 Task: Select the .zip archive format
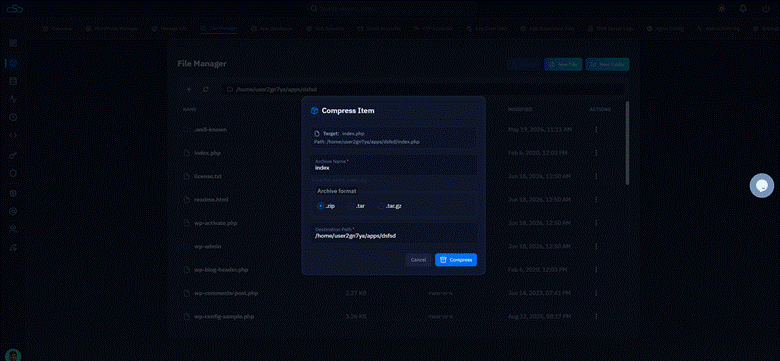coord(326,206)
